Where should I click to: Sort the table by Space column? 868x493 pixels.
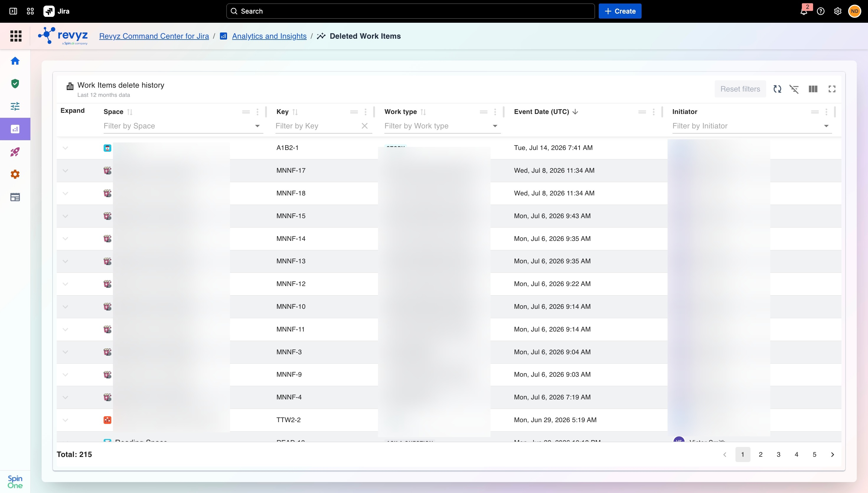130,112
